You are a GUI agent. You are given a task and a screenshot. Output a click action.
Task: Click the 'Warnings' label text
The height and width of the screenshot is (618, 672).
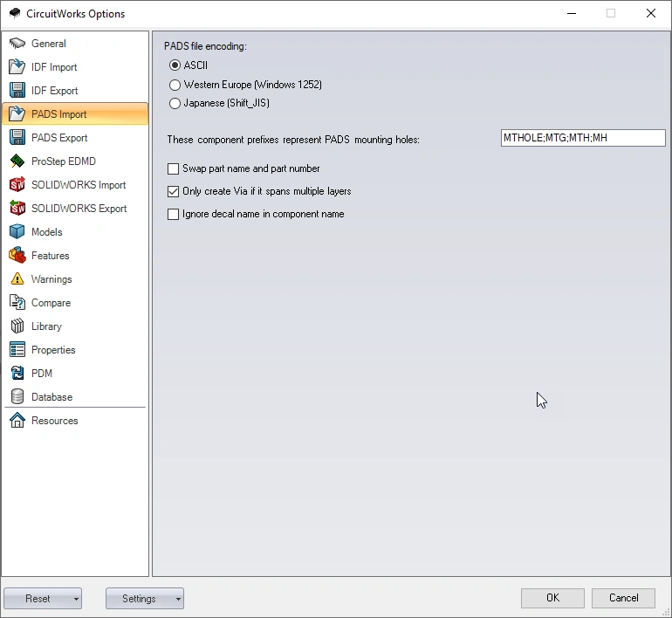click(51, 279)
